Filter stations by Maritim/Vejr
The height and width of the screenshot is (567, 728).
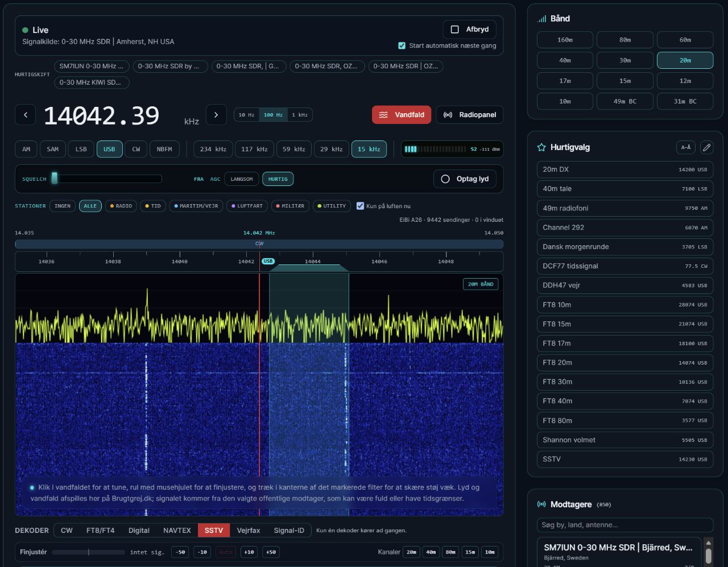196,206
